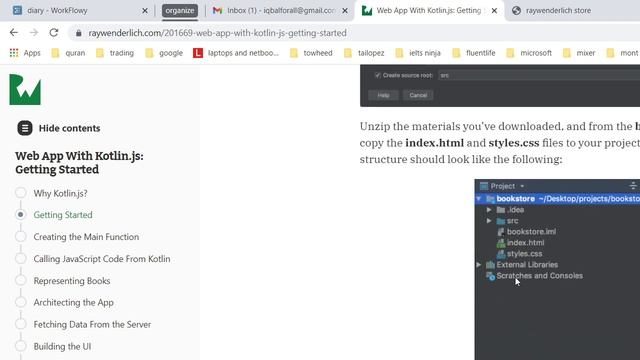Select Representing Books radio marker

[21, 280]
